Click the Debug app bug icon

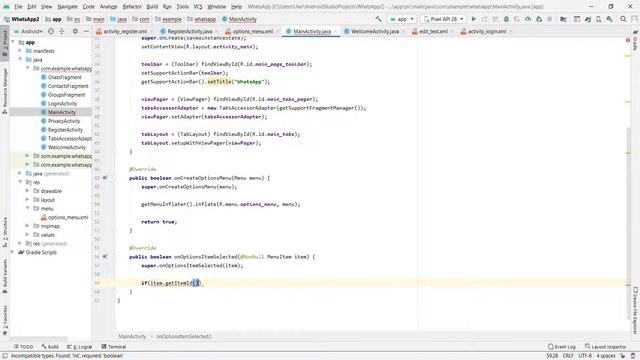506,19
